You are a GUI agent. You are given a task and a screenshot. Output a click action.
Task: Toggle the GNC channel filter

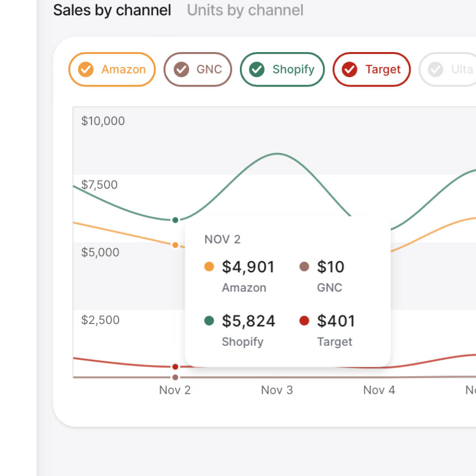[x=198, y=69]
